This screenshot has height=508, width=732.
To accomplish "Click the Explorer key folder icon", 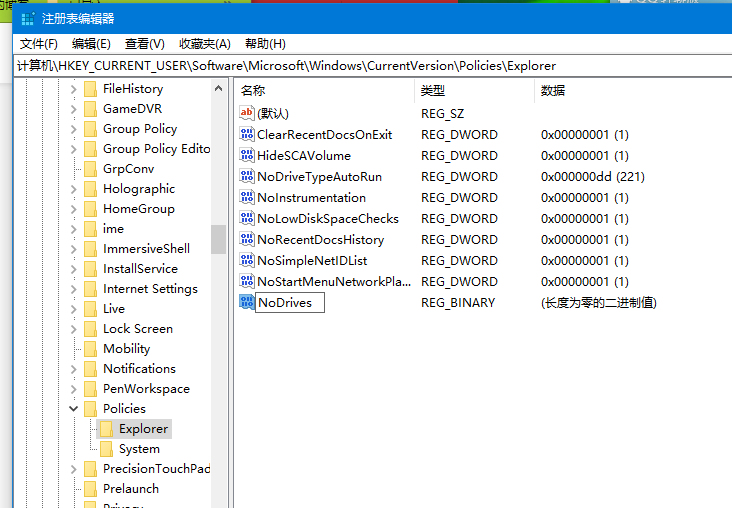I will tap(106, 429).
